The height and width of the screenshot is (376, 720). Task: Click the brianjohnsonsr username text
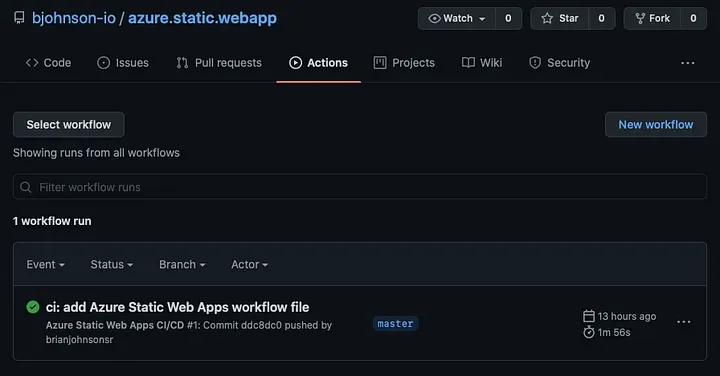(79, 340)
